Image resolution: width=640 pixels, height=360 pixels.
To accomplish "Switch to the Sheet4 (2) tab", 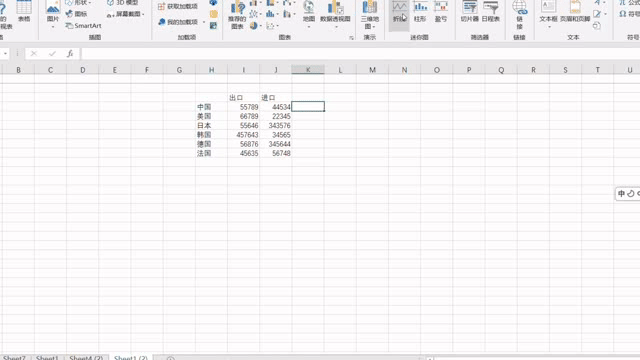I will 86,358.
